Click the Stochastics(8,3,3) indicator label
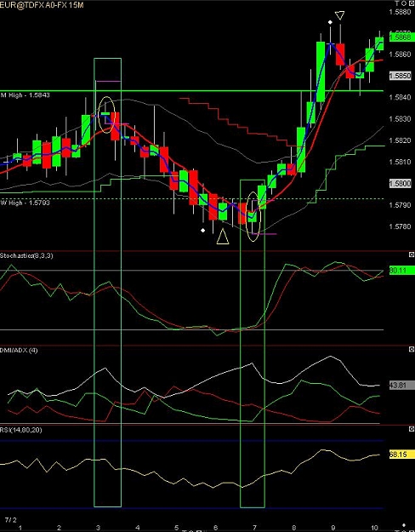This screenshot has width=415, height=532. pos(26,255)
